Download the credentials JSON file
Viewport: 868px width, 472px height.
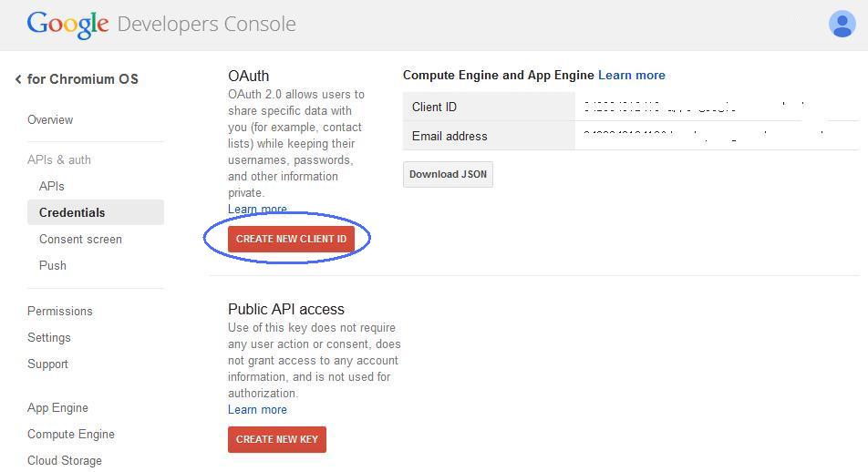click(x=448, y=174)
